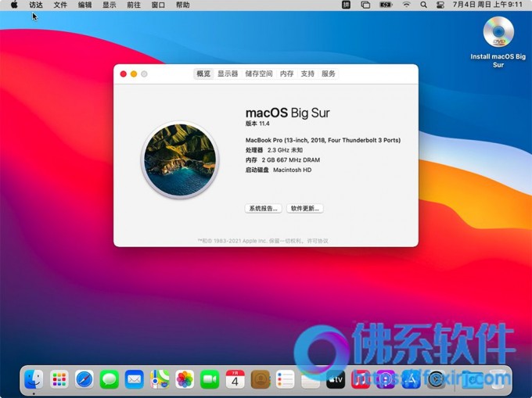This screenshot has height=398, width=532.
Task: Open the 文件 menu
Action: (60, 5)
